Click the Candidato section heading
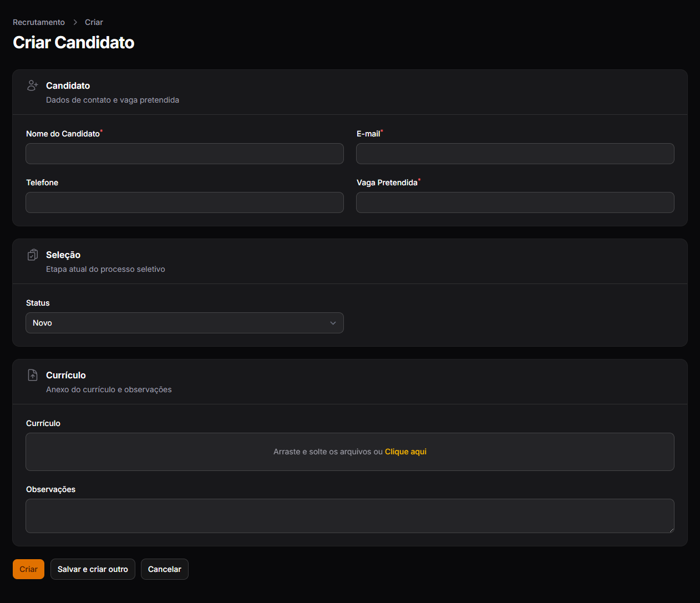This screenshot has height=603, width=700. coord(68,85)
